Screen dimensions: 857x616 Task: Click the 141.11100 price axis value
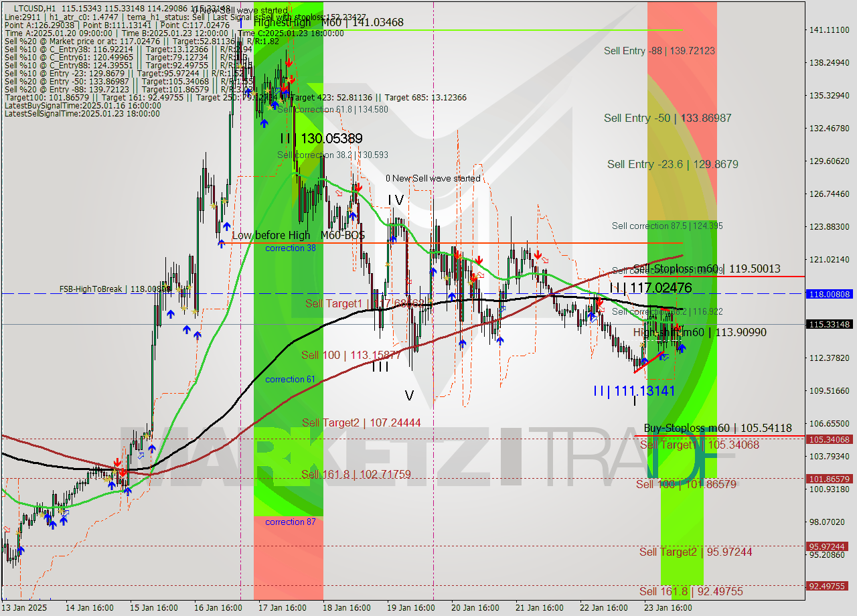pyautogui.click(x=830, y=29)
